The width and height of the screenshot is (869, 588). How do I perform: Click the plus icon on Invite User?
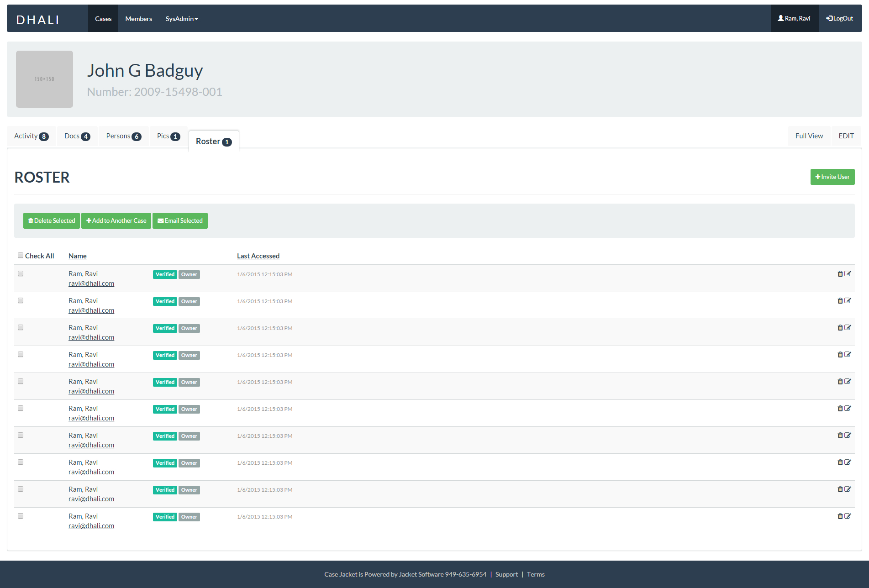817,177
